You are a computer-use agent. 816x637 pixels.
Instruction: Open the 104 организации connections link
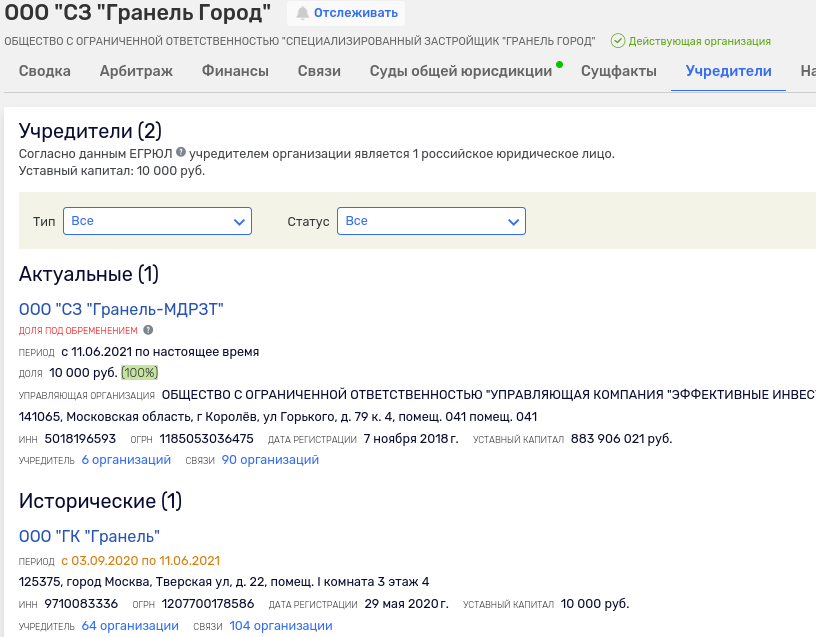(x=281, y=626)
